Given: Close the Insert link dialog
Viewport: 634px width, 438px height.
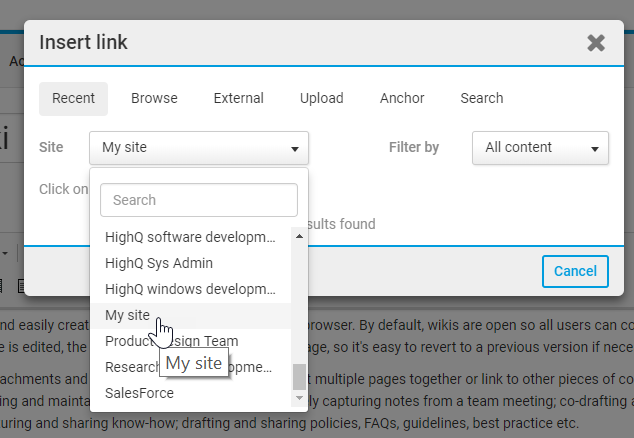Looking at the screenshot, I should (596, 43).
